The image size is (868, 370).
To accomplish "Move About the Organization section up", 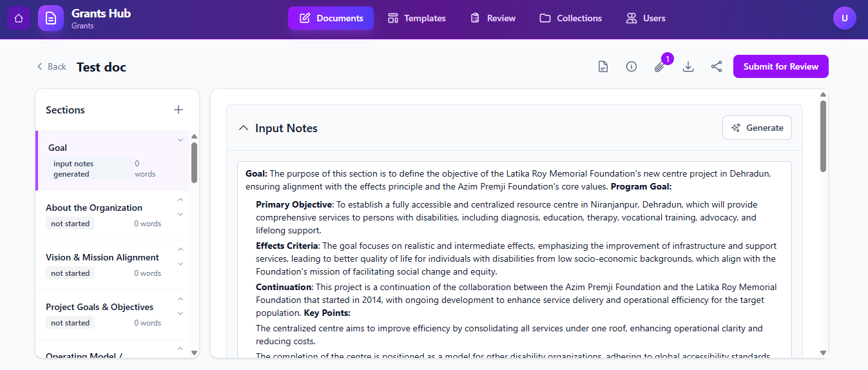I will tap(180, 200).
